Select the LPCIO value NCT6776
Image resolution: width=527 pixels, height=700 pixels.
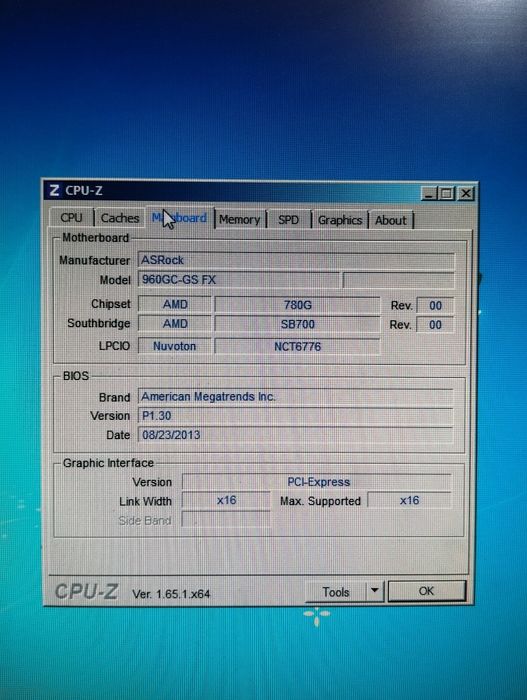point(297,346)
